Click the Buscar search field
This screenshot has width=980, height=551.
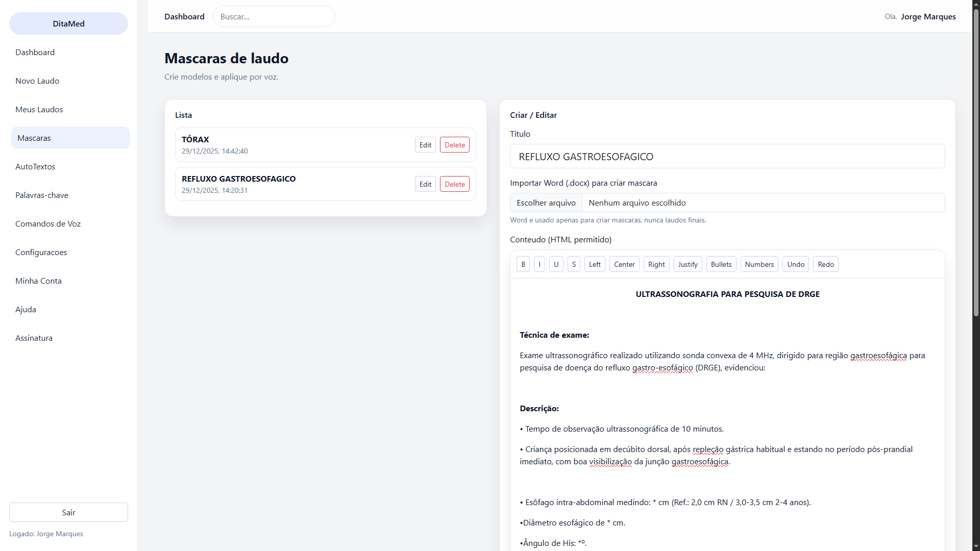tap(274, 16)
